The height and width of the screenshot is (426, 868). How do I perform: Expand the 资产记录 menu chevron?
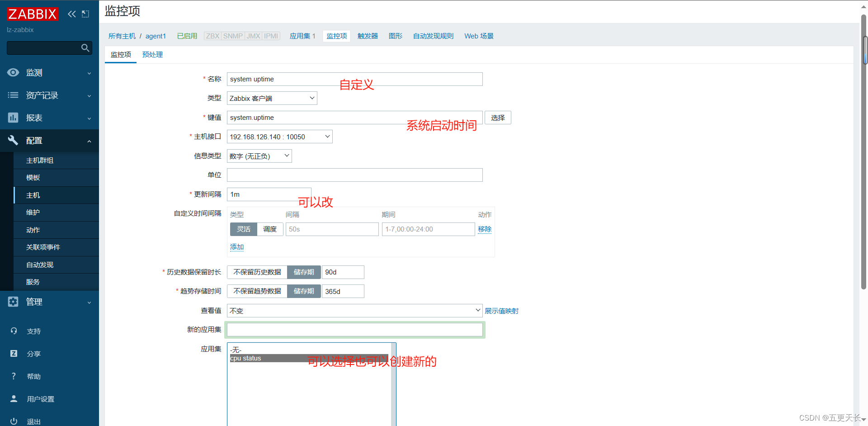point(89,96)
